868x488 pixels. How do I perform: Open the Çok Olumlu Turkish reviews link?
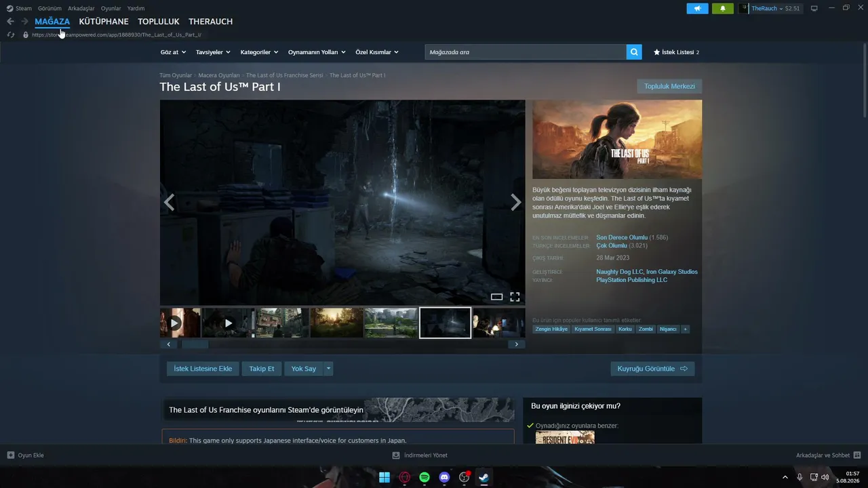coord(612,246)
